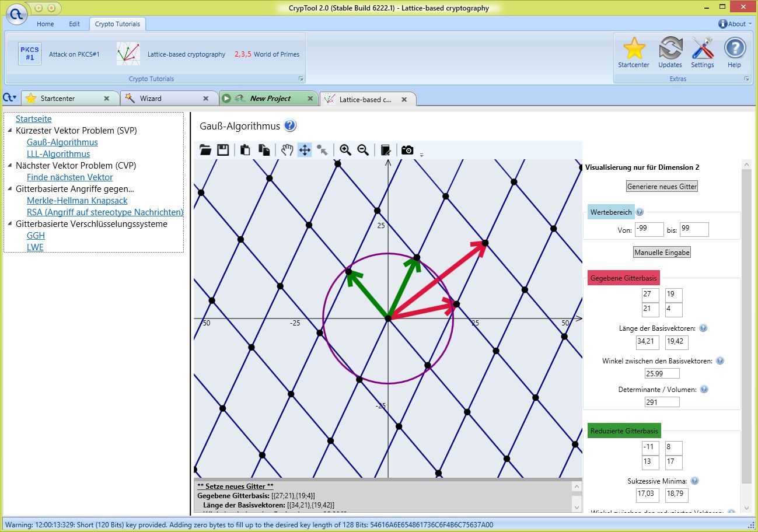Image resolution: width=758 pixels, height=532 pixels.
Task: Collapse the Gitterbasierte Angriffe gegen node
Action: pyautogui.click(x=9, y=189)
